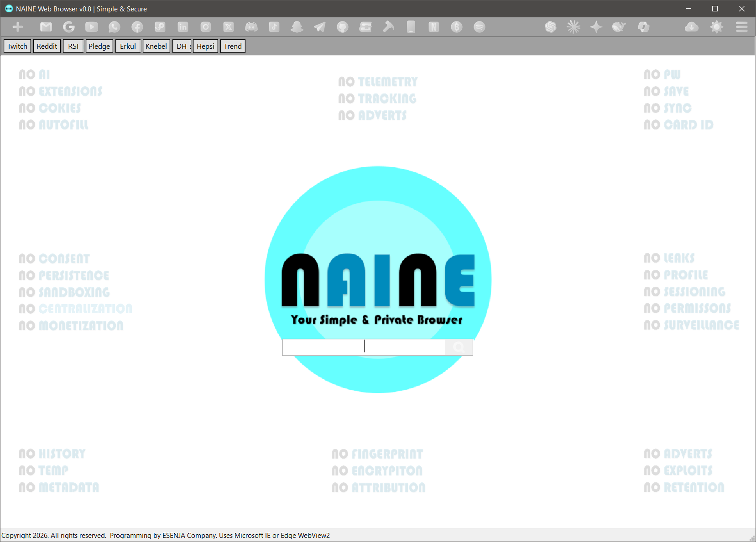
Task: Click the mobile phone icon
Action: pos(411,27)
